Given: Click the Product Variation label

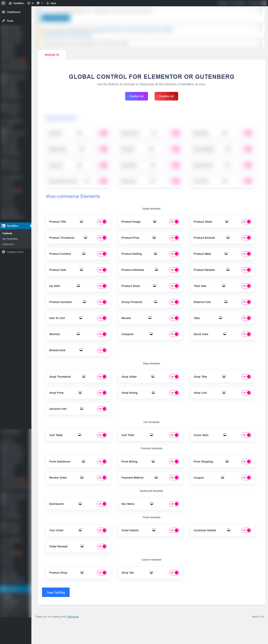Looking at the screenshot, I should pos(61,302).
